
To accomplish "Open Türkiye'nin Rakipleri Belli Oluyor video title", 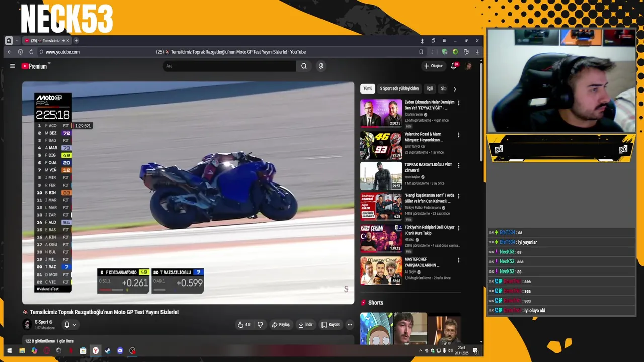I will point(429,230).
